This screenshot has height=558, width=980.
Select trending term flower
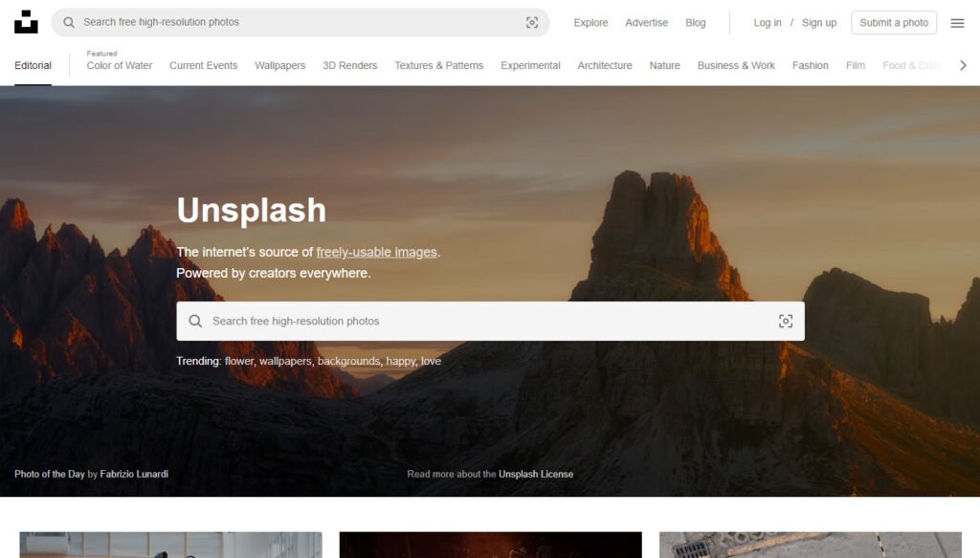(x=239, y=361)
